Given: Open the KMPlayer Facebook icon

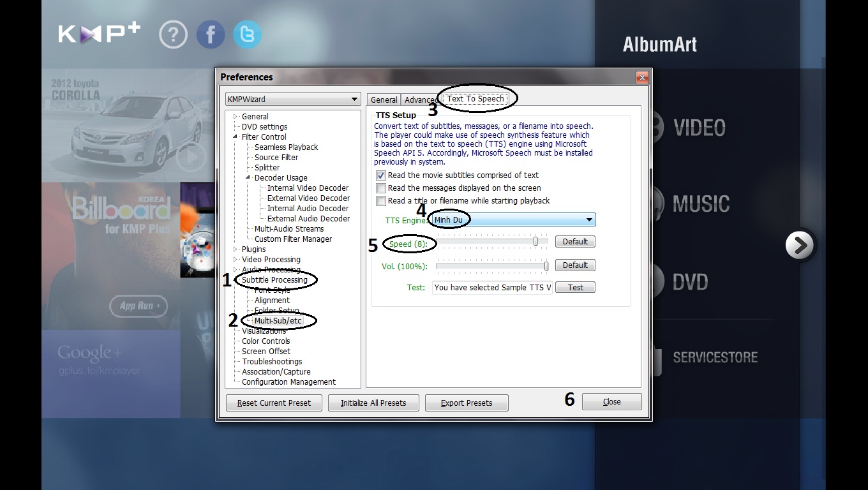Looking at the screenshot, I should [x=210, y=34].
